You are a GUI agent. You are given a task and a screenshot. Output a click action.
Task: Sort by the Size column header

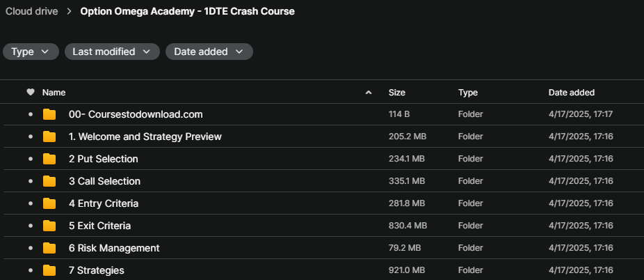pos(396,93)
